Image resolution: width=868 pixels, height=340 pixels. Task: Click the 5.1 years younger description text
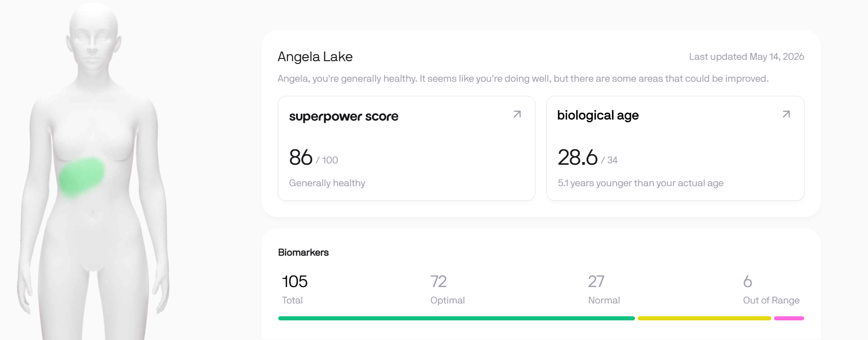coord(640,183)
